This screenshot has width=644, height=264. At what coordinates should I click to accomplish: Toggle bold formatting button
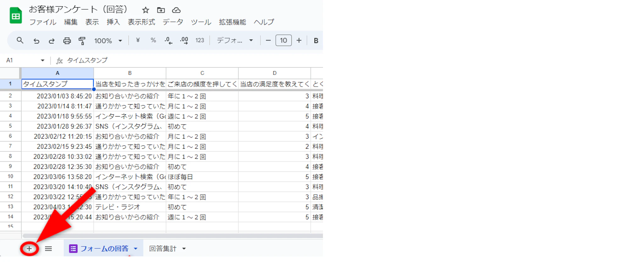pos(316,41)
